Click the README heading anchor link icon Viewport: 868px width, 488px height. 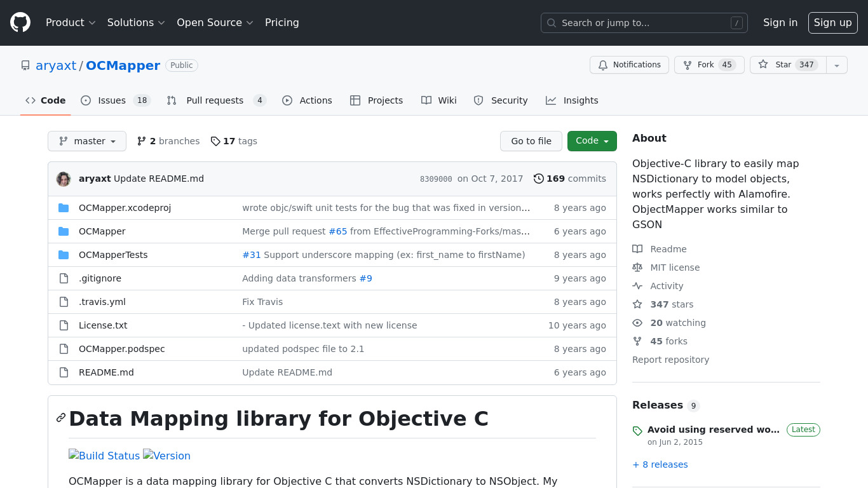(x=61, y=418)
